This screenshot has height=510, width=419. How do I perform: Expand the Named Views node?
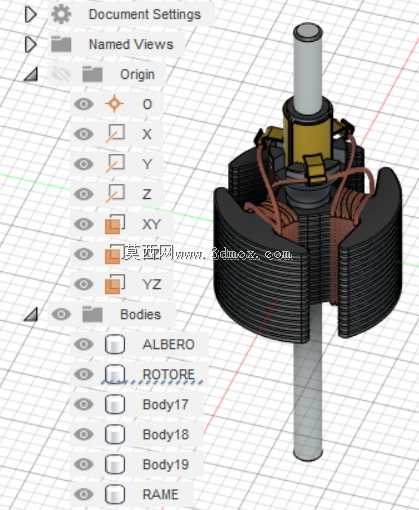[30, 44]
